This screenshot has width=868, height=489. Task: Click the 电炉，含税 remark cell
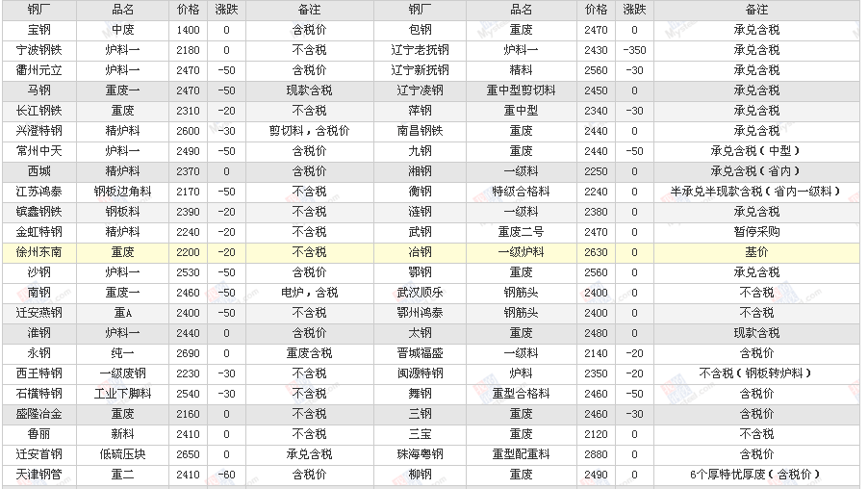[x=309, y=293]
